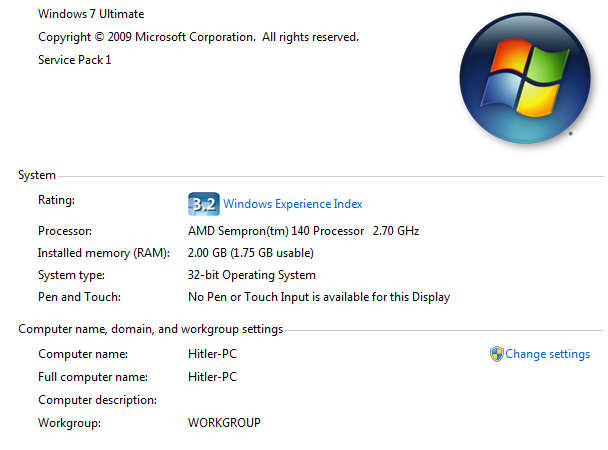Open the Windows Experience Index link
The image size is (608, 450).
tap(292, 204)
